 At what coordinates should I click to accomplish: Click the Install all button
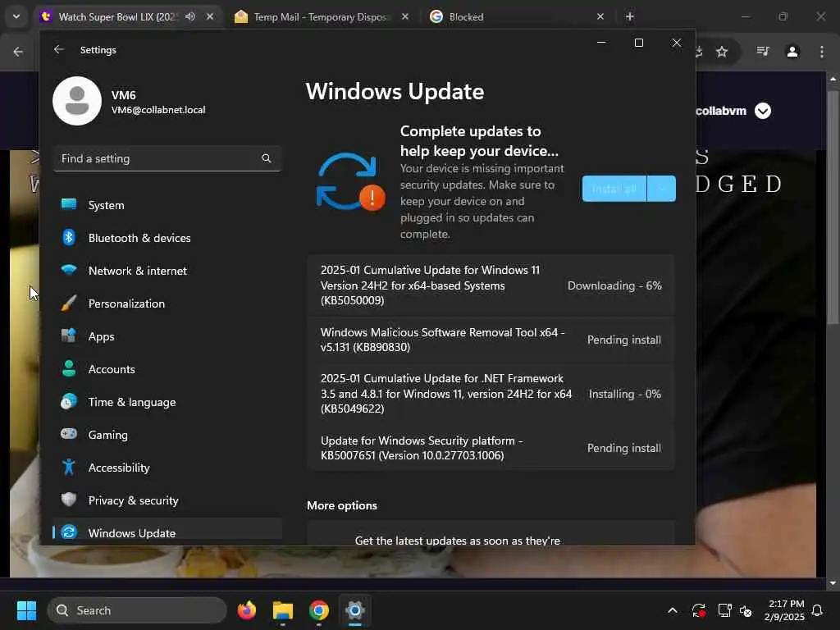point(614,189)
